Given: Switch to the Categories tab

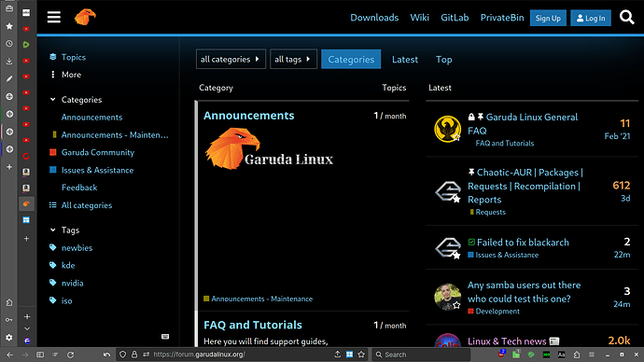Looking at the screenshot, I should coord(351,59).
